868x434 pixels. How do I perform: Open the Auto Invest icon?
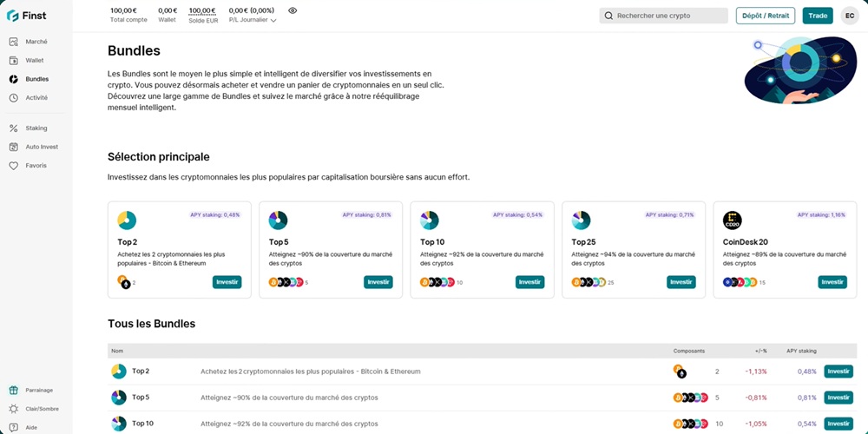(x=14, y=148)
